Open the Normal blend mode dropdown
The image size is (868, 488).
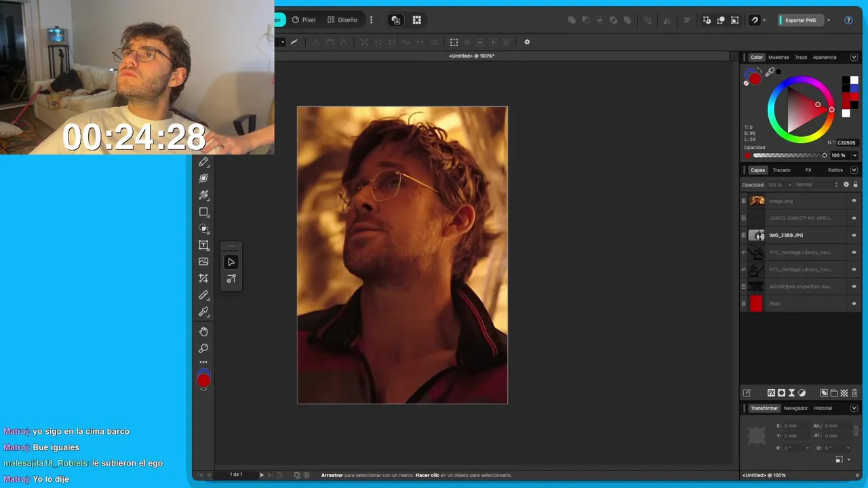(816, 184)
